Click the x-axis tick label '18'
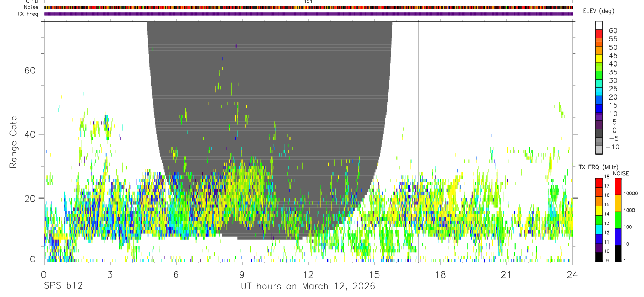The height and width of the screenshot is (297, 644). click(441, 274)
